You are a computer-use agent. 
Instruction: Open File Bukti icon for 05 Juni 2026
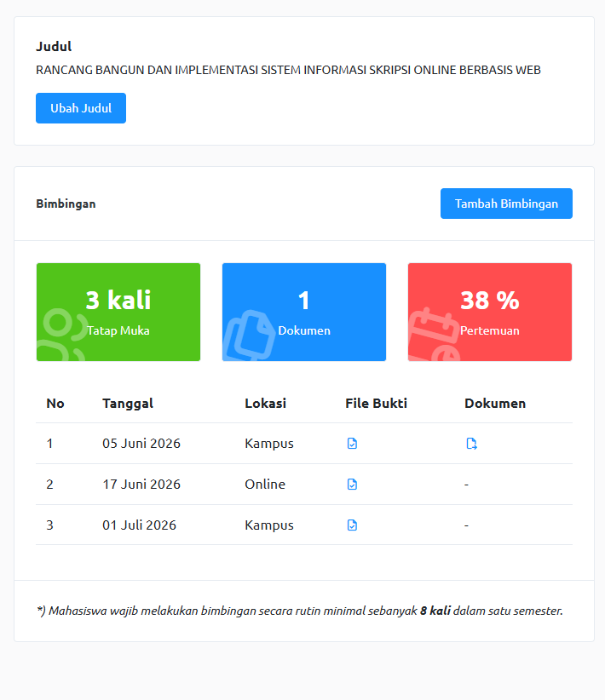coord(352,444)
